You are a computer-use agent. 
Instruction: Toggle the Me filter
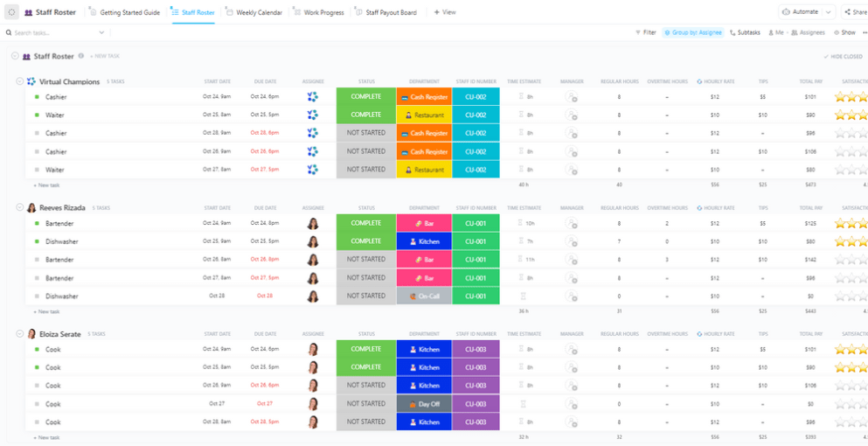click(x=774, y=32)
